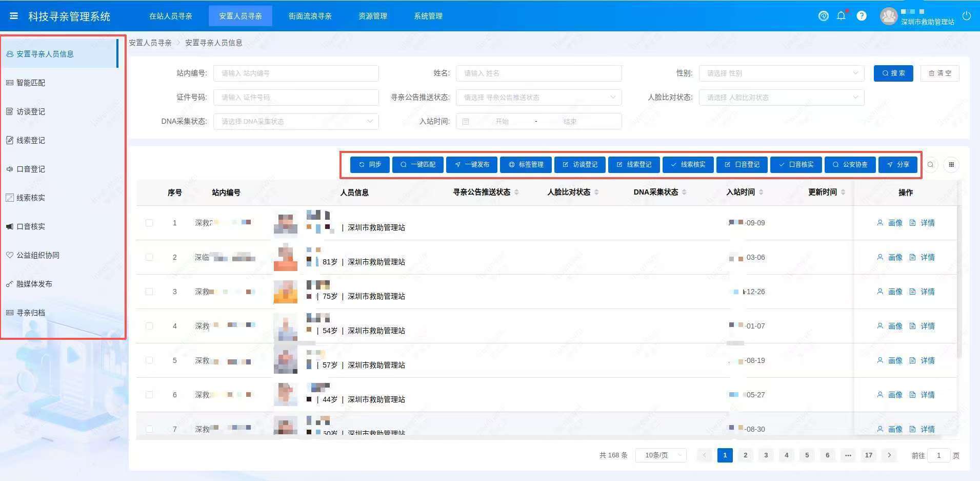Click the 站内编号 input field

click(x=296, y=73)
